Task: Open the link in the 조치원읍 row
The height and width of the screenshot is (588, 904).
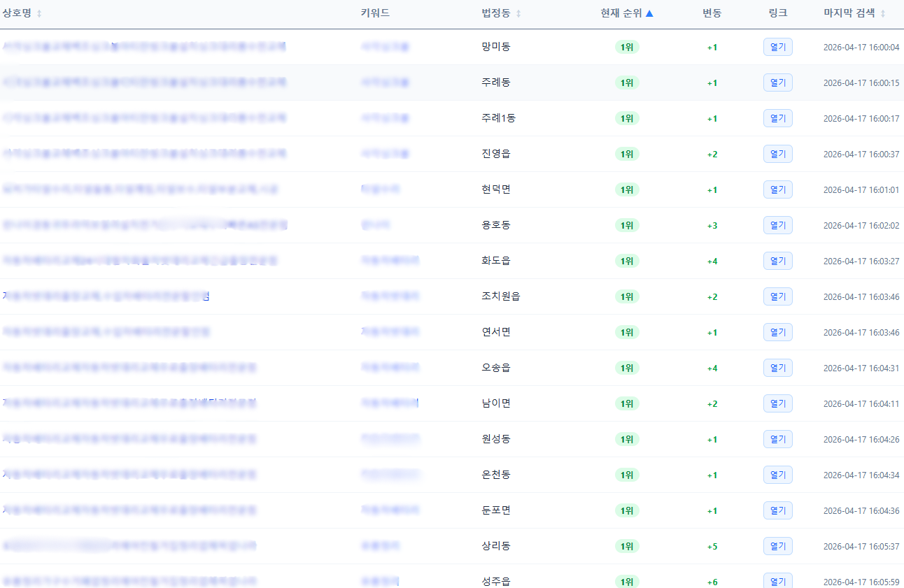Action: coord(777,296)
